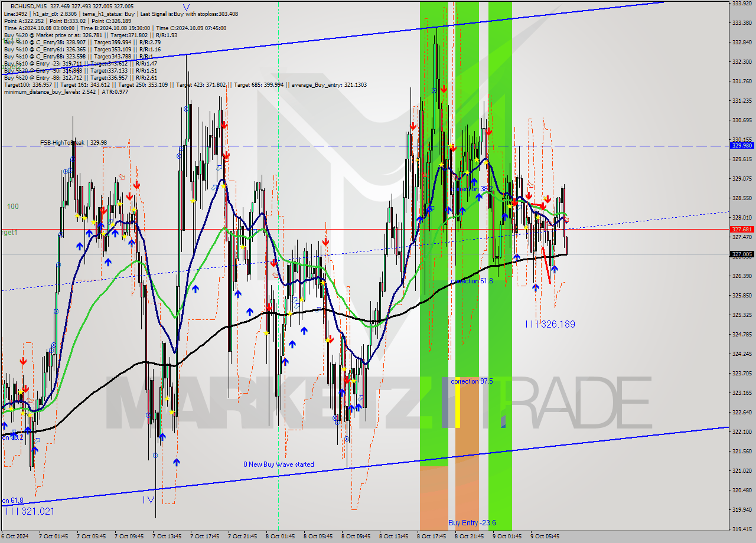Viewport: 756px width, 543px height.
Task: Click the I I I 321.021 wave label
Action: point(30,511)
